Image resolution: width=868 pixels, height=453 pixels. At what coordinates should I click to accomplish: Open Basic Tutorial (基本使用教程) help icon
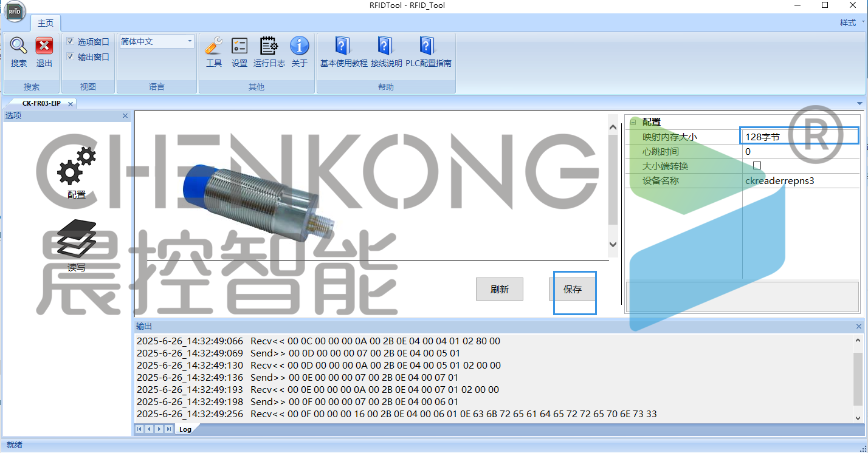tap(343, 46)
